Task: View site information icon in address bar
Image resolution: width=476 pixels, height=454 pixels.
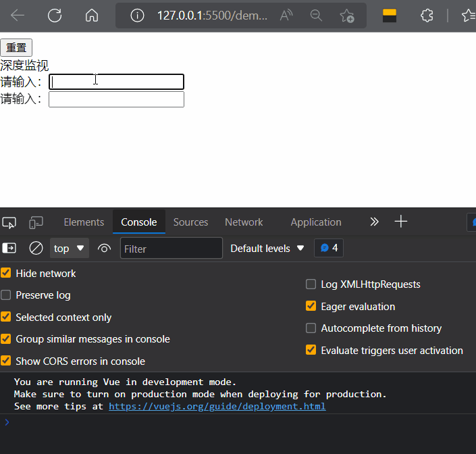Action: pos(137,15)
